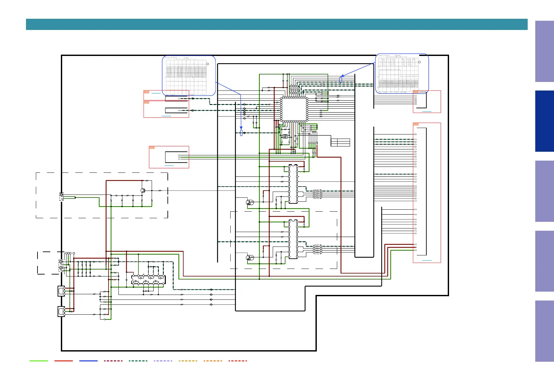Open the bottom light purple side tab

click(544, 331)
